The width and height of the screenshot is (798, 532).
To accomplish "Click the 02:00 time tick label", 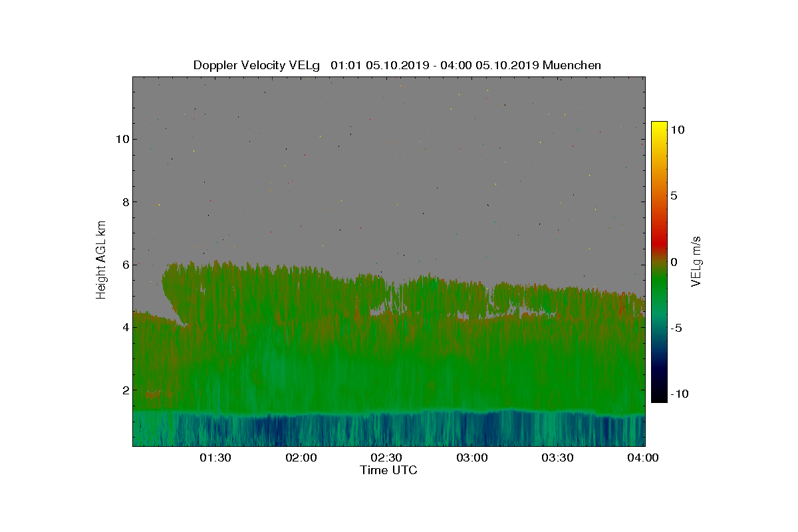I will [x=301, y=458].
